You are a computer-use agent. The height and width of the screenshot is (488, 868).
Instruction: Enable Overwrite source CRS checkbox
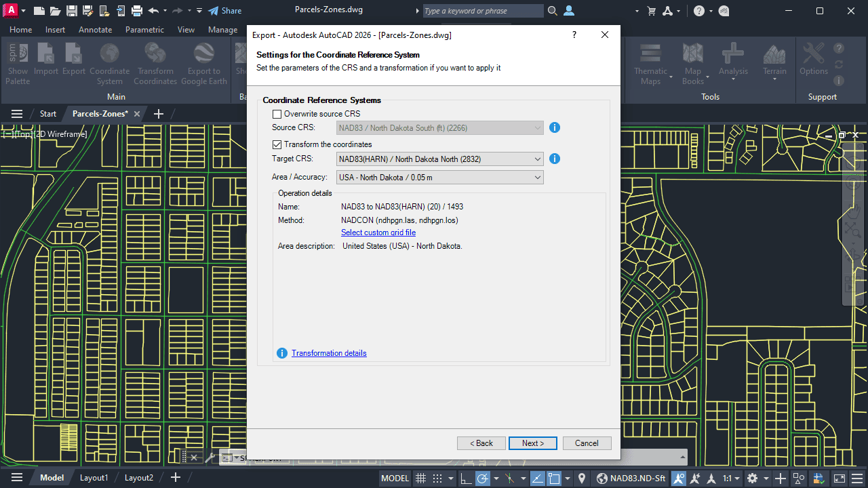coord(277,114)
